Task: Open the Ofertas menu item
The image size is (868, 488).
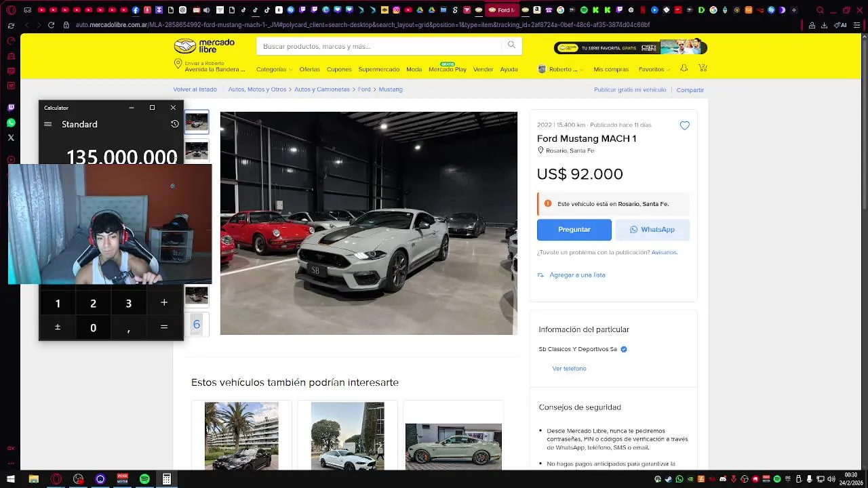Action: click(x=309, y=69)
